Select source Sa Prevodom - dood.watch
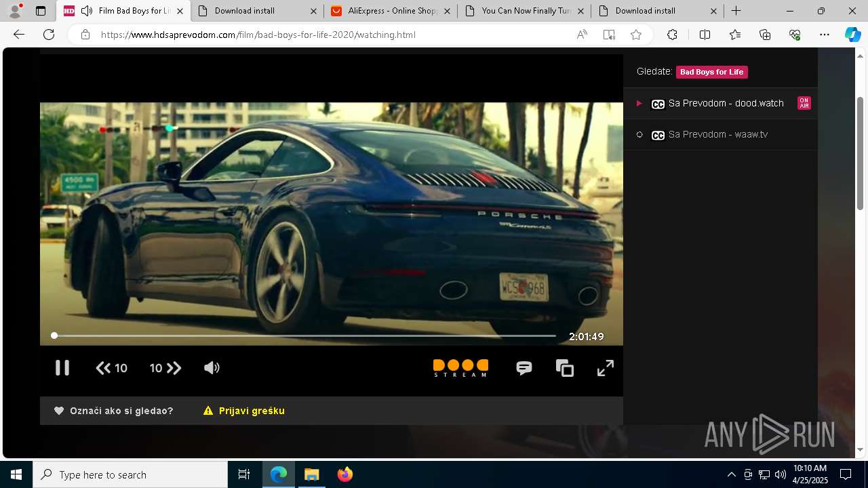This screenshot has width=868, height=488. (720, 103)
